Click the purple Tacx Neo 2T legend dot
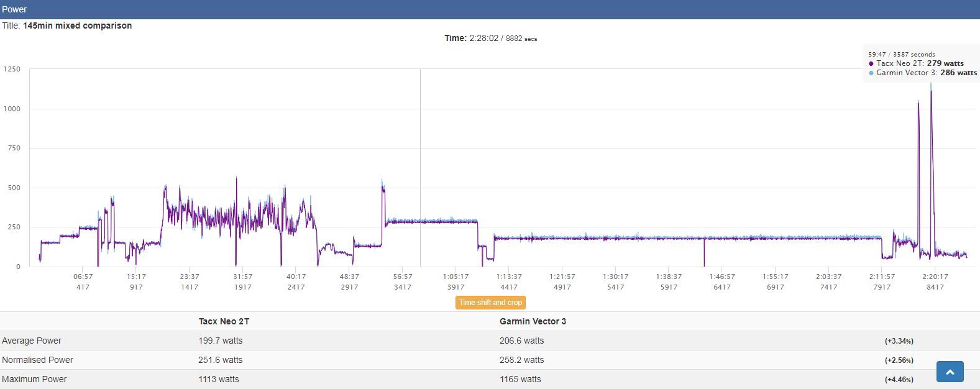The width and height of the screenshot is (980, 389). click(871, 63)
